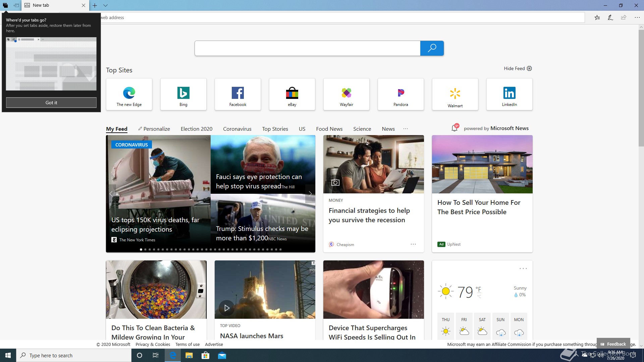Switch to Coronavirus feed tab

click(x=237, y=129)
